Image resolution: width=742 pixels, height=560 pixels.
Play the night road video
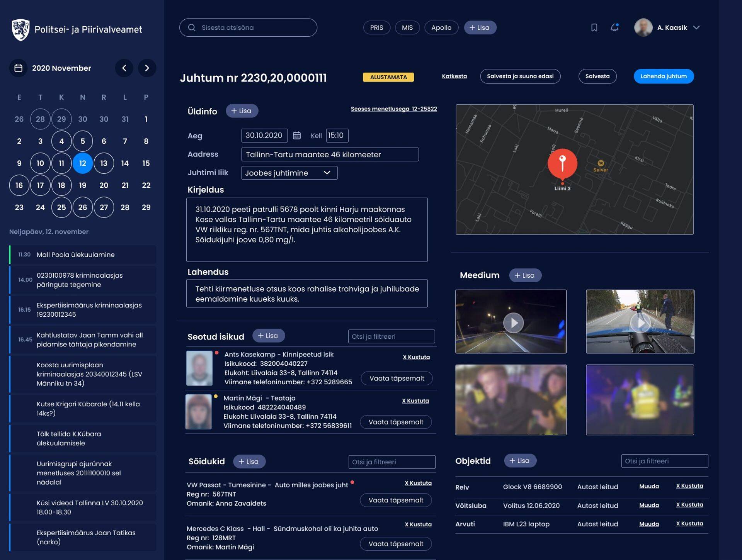tap(513, 322)
